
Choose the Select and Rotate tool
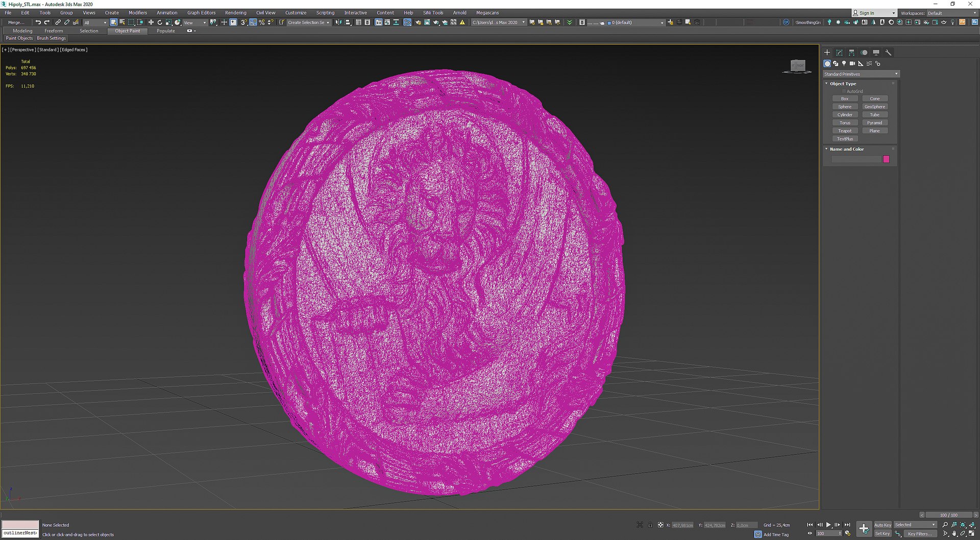coord(159,22)
